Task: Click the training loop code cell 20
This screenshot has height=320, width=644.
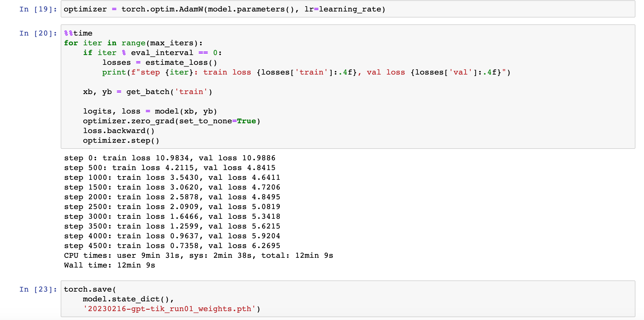Action: (348, 87)
